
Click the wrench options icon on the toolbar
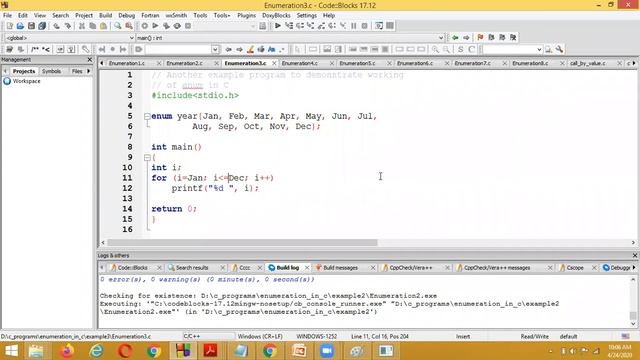pos(559,49)
